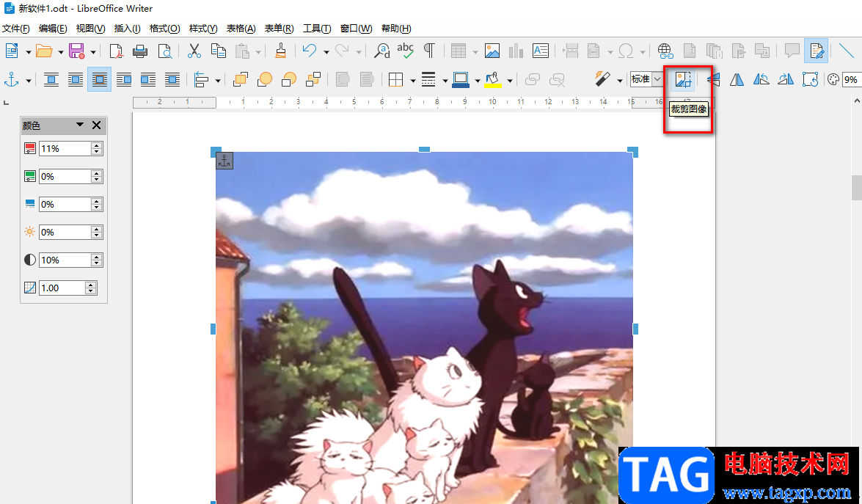The height and width of the screenshot is (504, 862).
Task: Expand the Align objects dropdown arrow
Action: point(218,81)
